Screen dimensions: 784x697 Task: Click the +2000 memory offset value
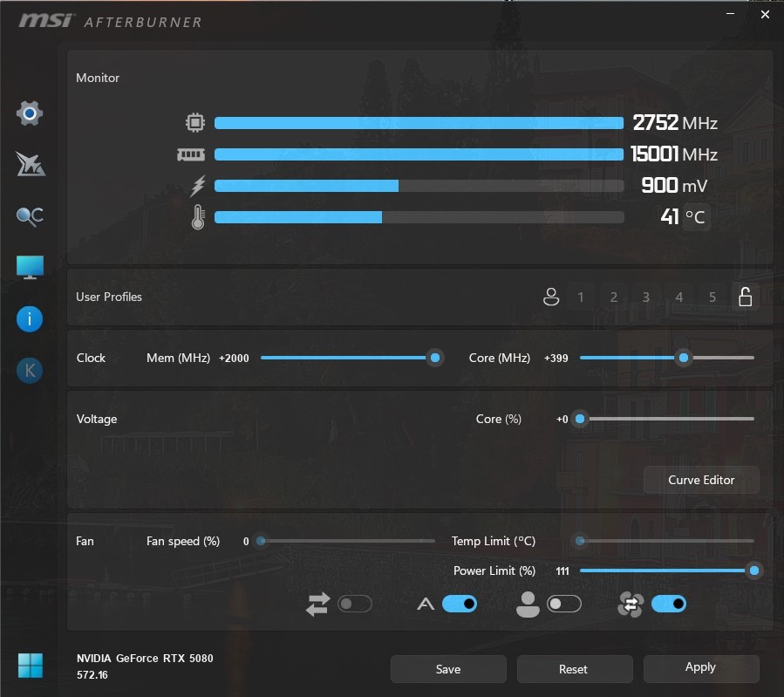234,358
